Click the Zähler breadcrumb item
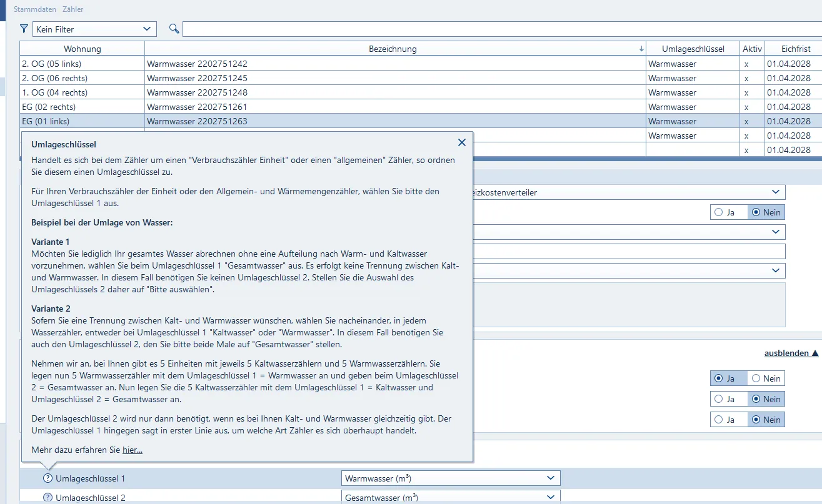822x504 pixels. [73, 9]
